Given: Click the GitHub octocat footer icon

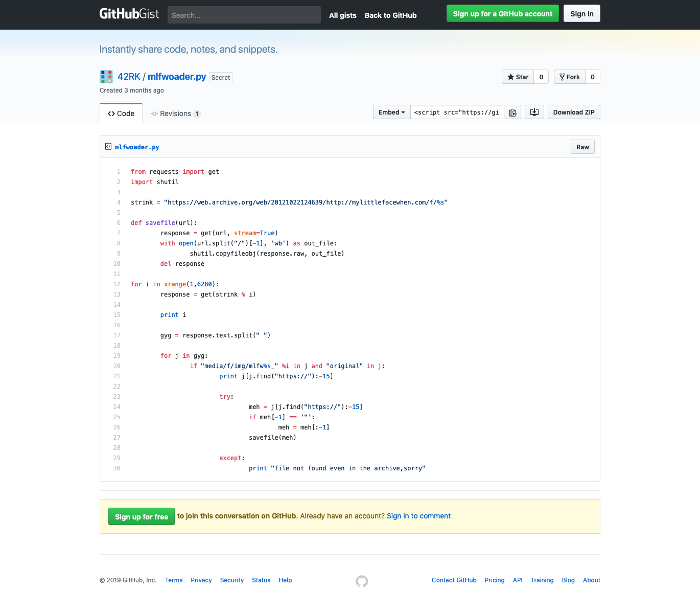Looking at the screenshot, I should [362, 581].
